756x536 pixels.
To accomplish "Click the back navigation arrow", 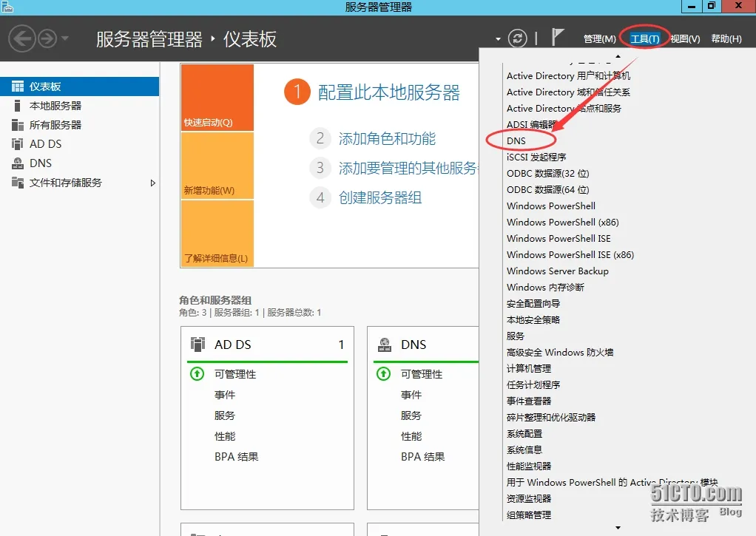I will (22, 38).
